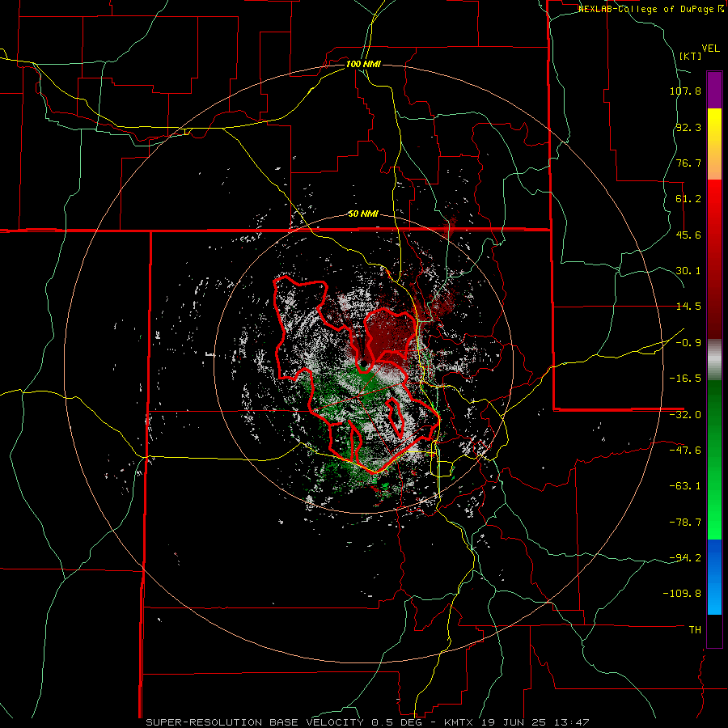Select the -47.6 value on velocity scale
Image resolution: width=728 pixels, height=728 pixels.
685,451
